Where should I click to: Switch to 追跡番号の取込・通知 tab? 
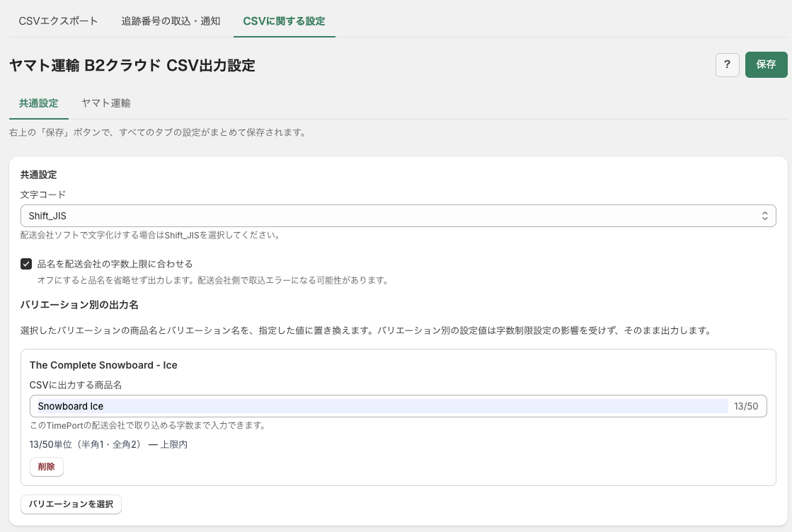click(x=171, y=21)
